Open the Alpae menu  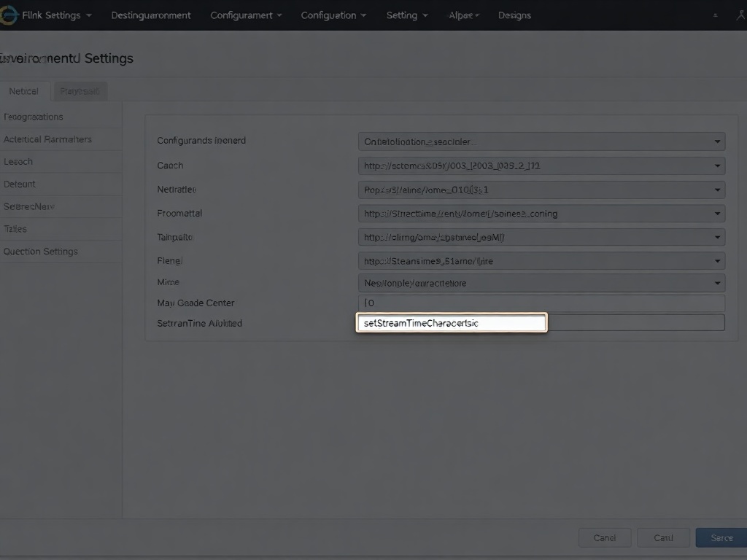464,15
